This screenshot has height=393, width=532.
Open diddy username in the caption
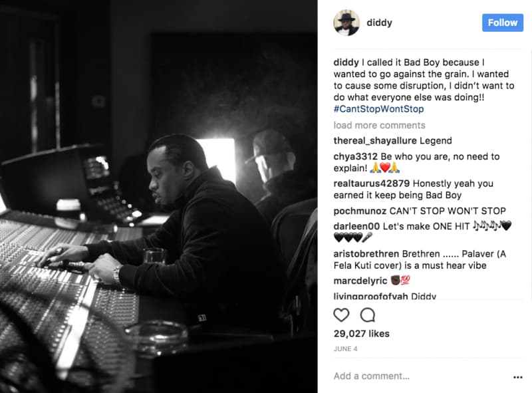click(346, 63)
